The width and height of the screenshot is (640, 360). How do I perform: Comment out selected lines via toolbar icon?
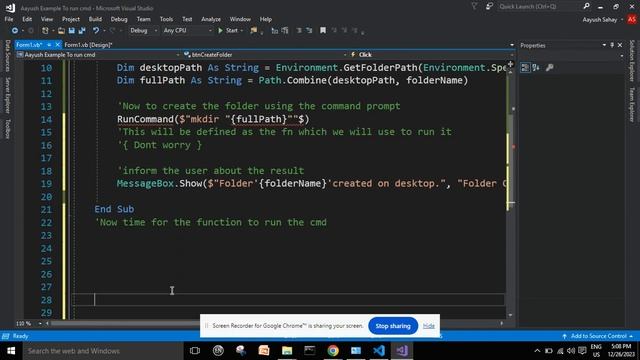(274, 31)
